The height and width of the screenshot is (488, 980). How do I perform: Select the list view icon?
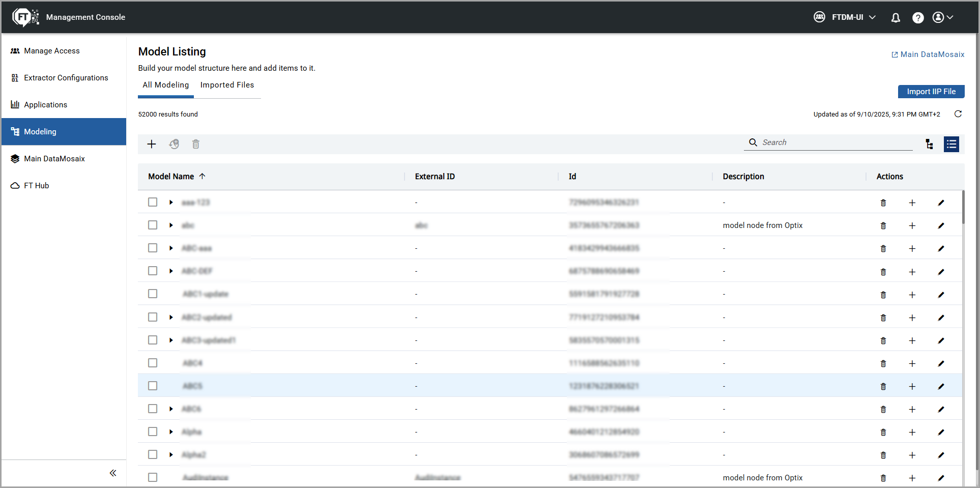[x=951, y=144]
